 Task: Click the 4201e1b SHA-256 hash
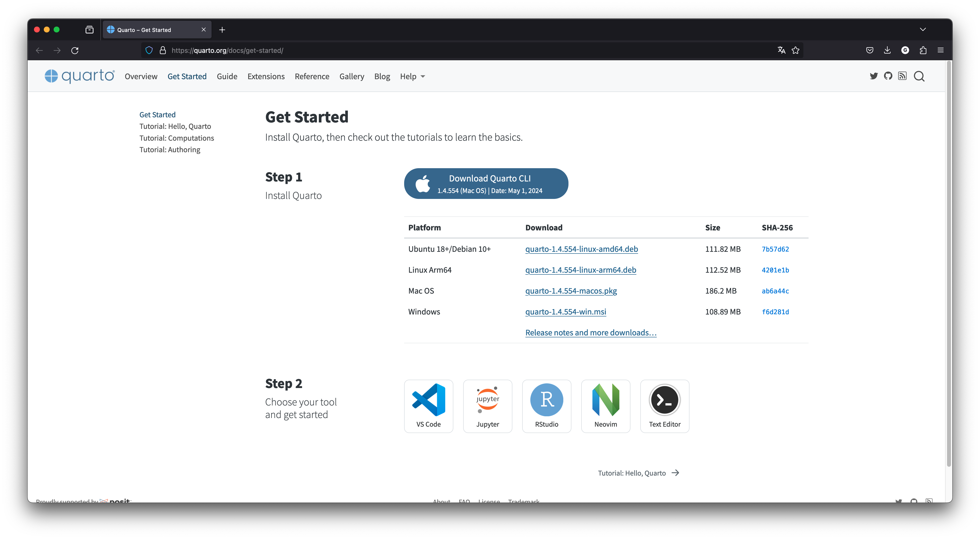pos(775,270)
